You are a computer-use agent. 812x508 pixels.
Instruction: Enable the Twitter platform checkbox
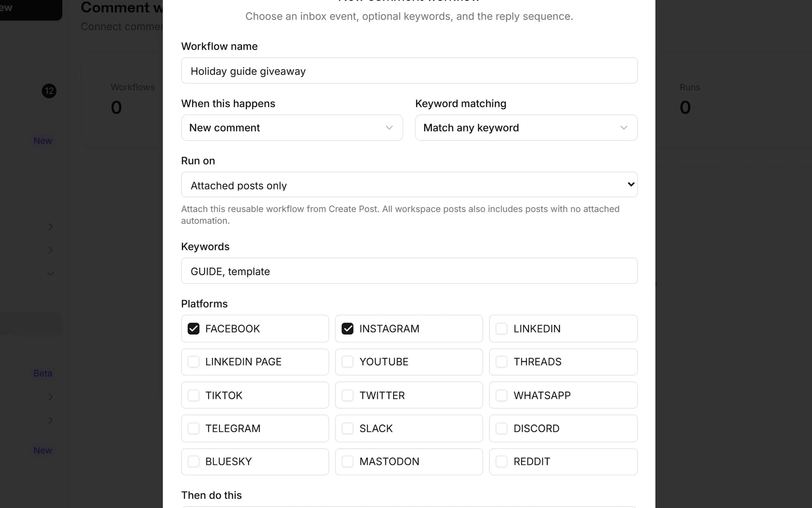tap(348, 395)
